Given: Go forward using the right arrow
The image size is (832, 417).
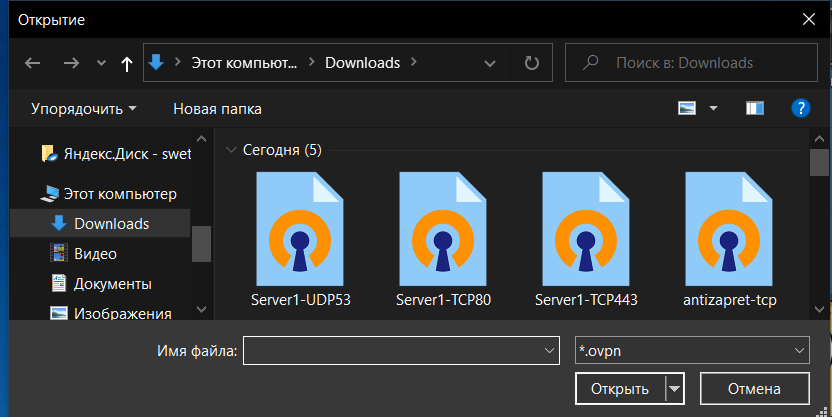Looking at the screenshot, I should [x=71, y=63].
